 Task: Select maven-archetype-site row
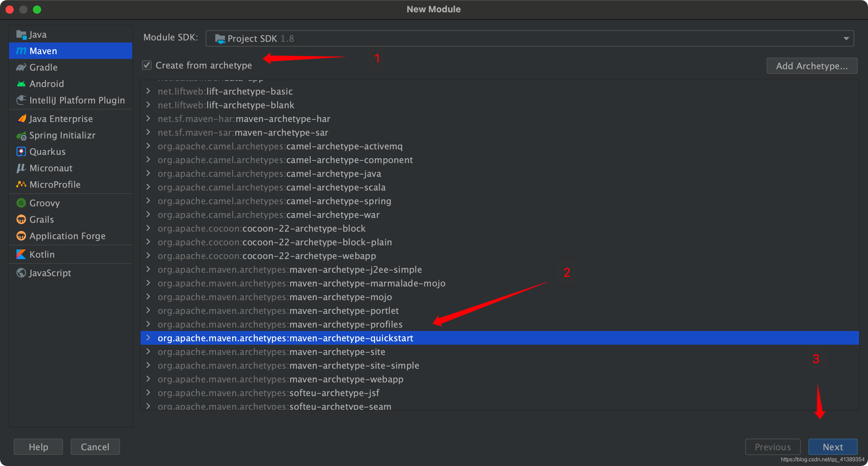tap(500, 352)
